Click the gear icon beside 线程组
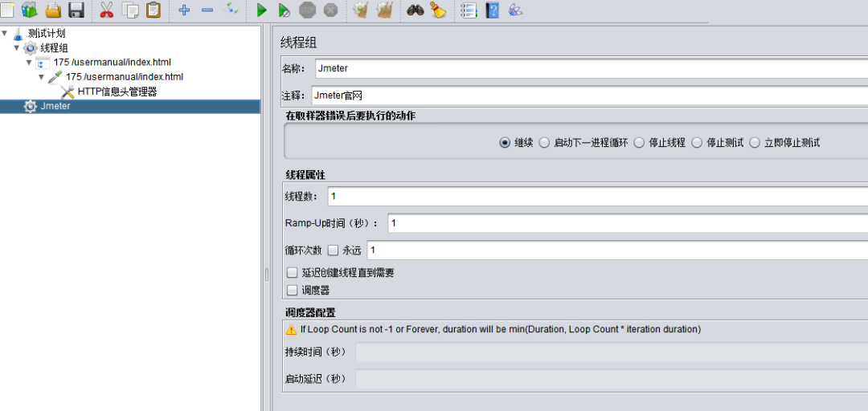 pos(31,48)
